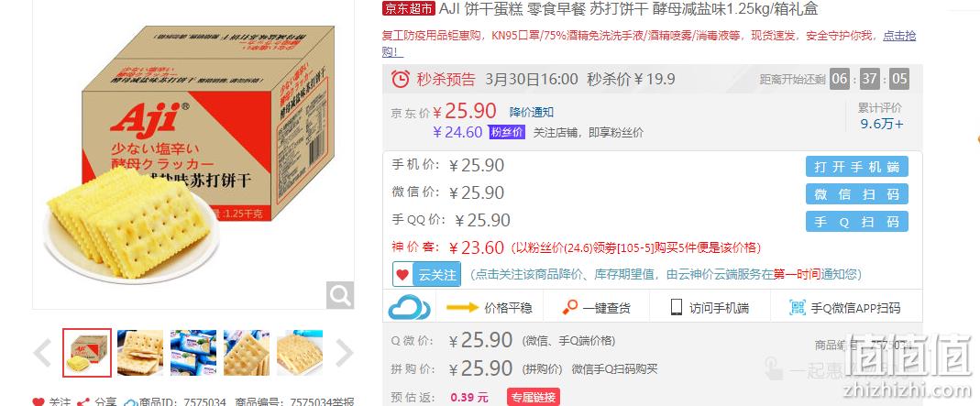Image resolution: width=980 pixels, height=406 pixels.
Task: Open the 点击抢购 link
Action: point(898,37)
